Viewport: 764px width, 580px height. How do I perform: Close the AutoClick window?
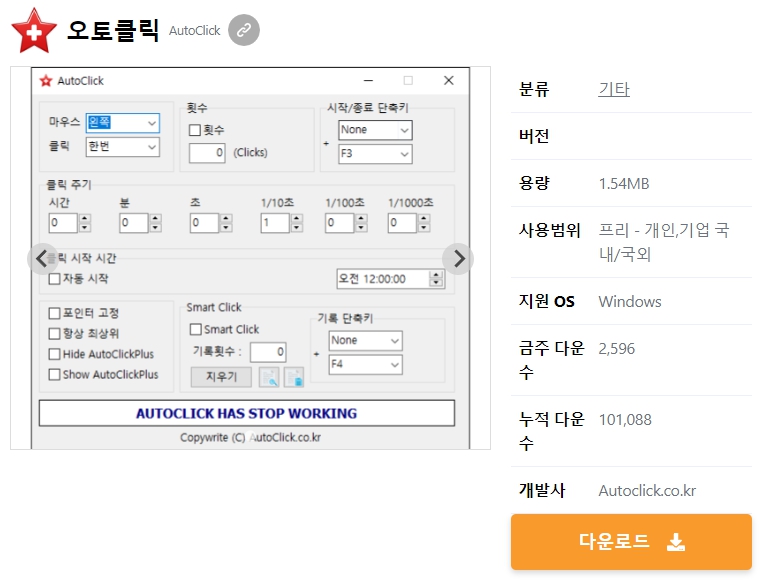click(x=449, y=80)
